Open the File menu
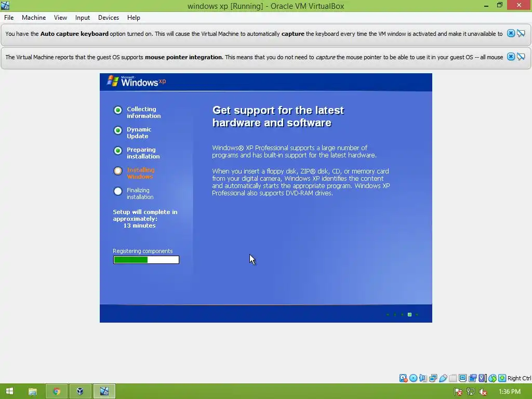 tap(9, 18)
